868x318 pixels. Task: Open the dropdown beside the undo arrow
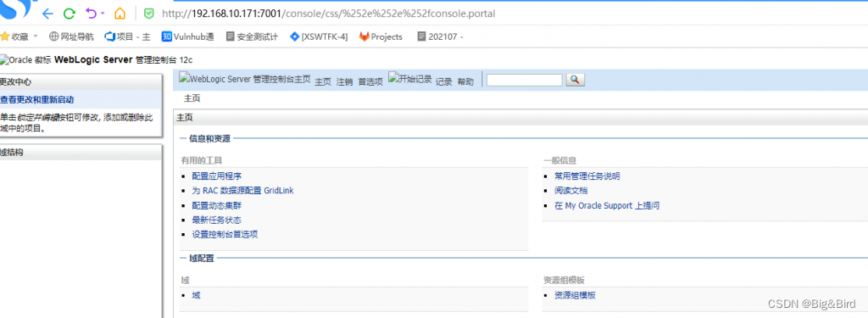click(x=103, y=14)
